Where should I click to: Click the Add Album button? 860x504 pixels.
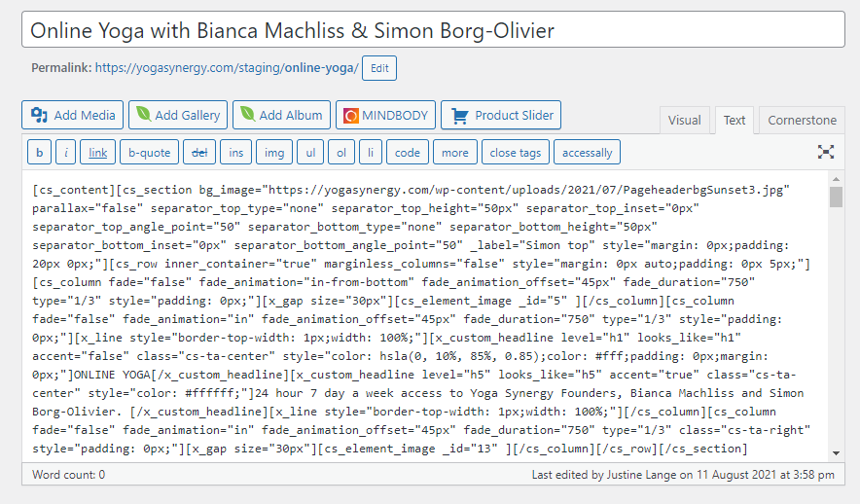(281, 115)
